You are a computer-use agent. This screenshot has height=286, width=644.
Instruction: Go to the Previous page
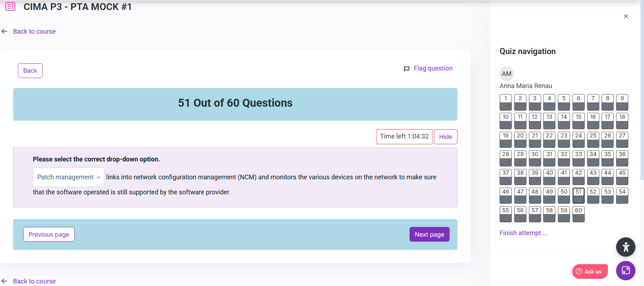point(49,234)
